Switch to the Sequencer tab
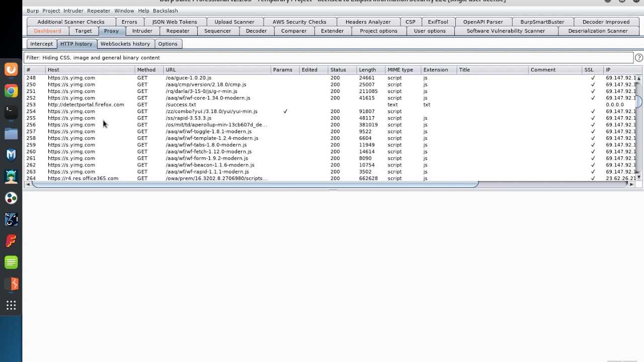Image resolution: width=644 pixels, height=362 pixels. (218, 31)
